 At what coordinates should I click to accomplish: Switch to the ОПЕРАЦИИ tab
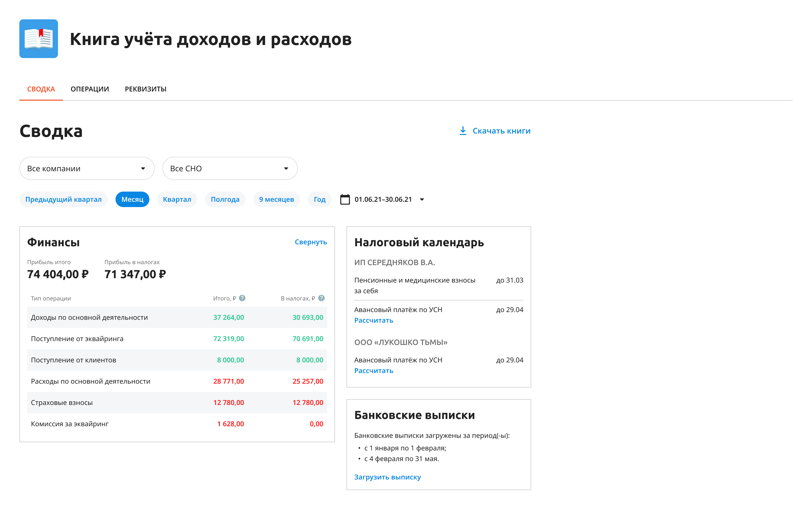pos(90,89)
